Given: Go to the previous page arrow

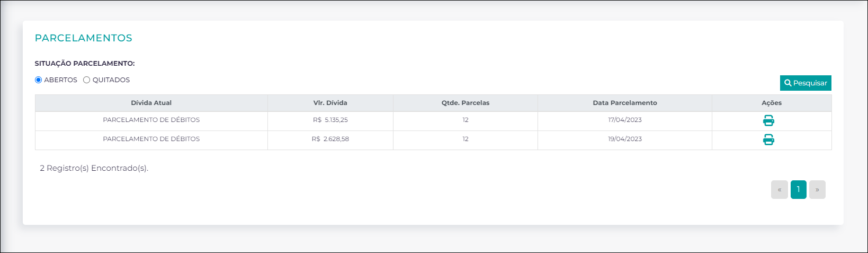Looking at the screenshot, I should 780,190.
